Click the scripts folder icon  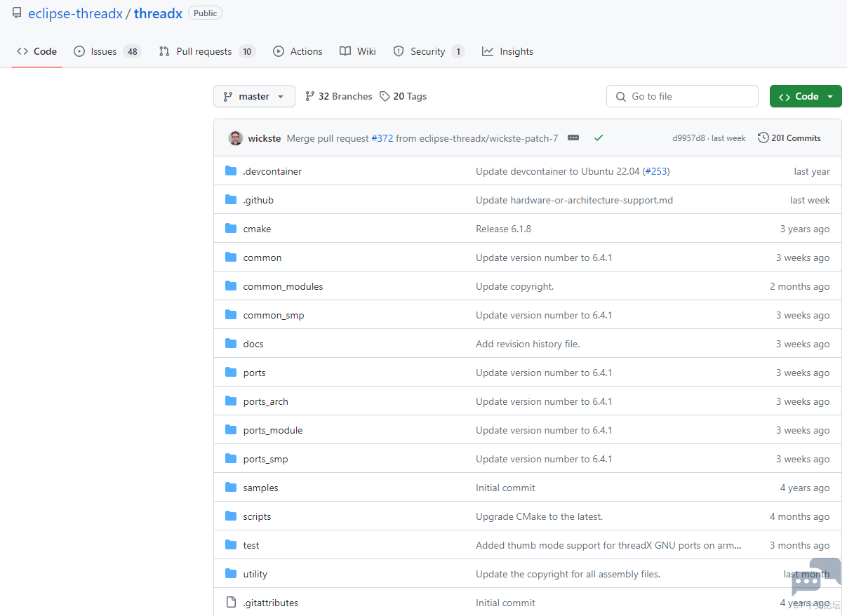click(x=231, y=516)
